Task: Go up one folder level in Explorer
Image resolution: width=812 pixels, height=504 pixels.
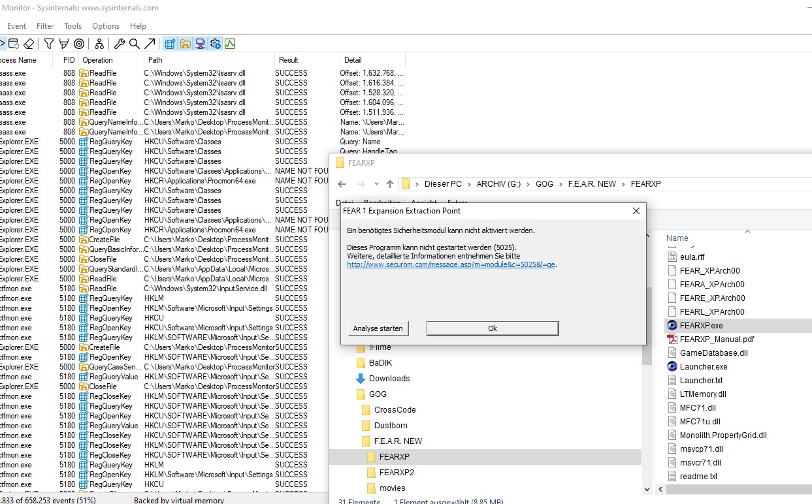Action: (x=390, y=184)
